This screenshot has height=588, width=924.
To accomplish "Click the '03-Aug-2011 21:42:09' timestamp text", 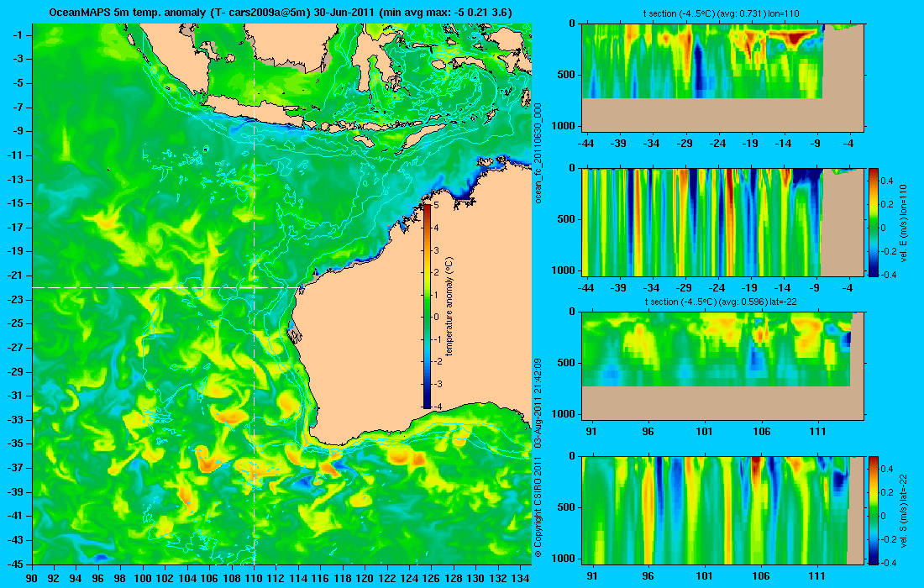I will pyautogui.click(x=538, y=403).
